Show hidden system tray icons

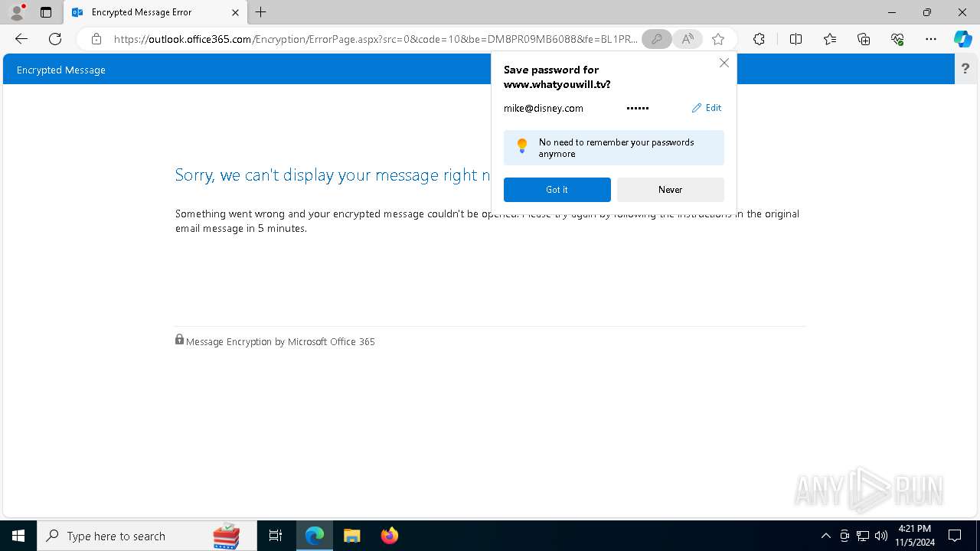pyautogui.click(x=825, y=536)
